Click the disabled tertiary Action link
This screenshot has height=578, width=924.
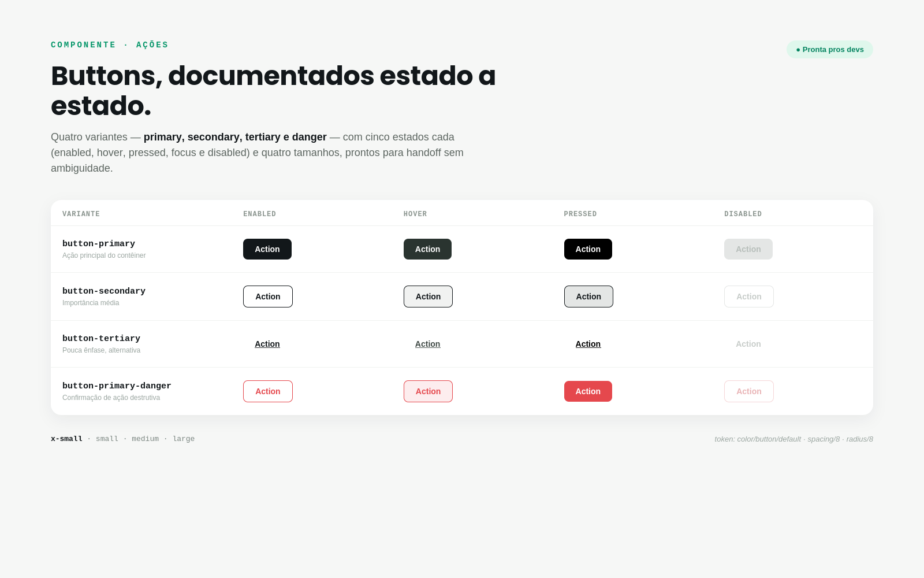tap(748, 344)
